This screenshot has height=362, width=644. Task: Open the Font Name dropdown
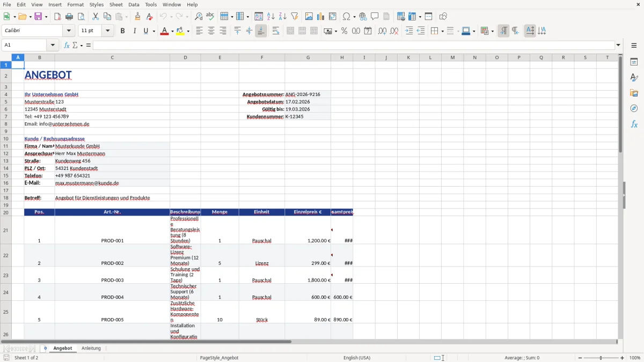coord(69,31)
